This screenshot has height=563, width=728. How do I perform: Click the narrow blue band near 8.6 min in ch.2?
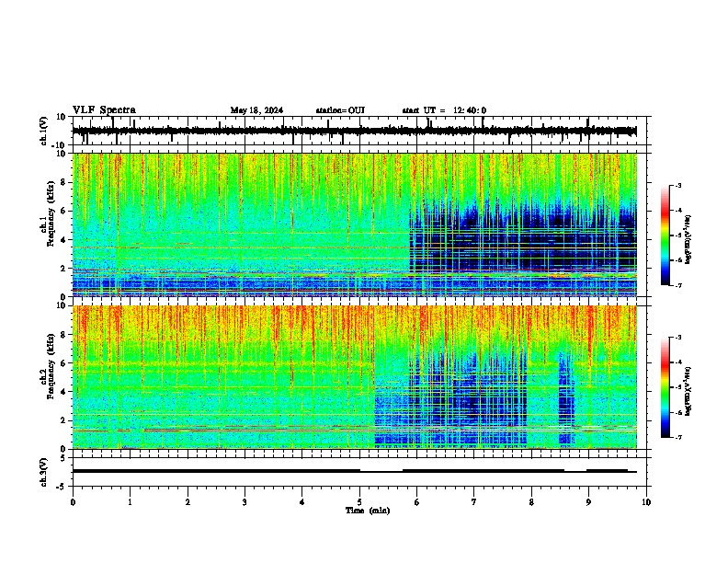coord(566,399)
